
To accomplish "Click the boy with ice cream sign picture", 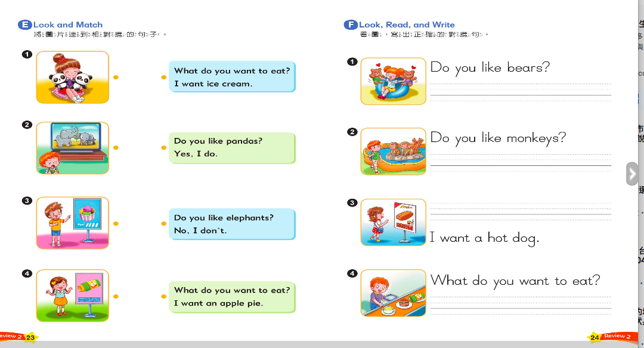I will 72,224.
